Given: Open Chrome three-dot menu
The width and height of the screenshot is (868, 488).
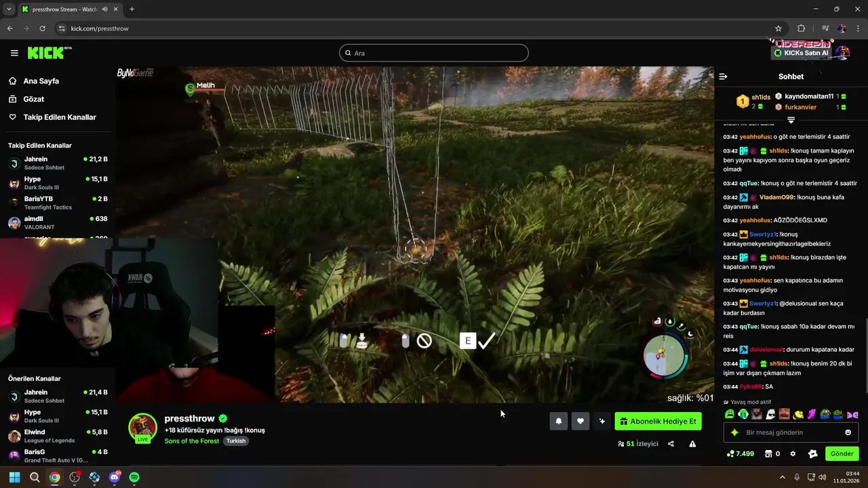Looking at the screenshot, I should (x=858, y=28).
